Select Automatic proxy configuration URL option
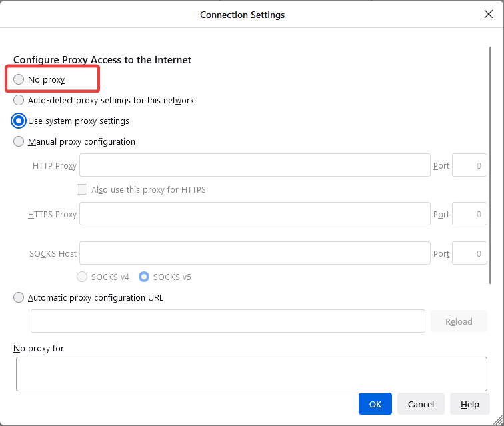The image size is (504, 426). point(19,298)
